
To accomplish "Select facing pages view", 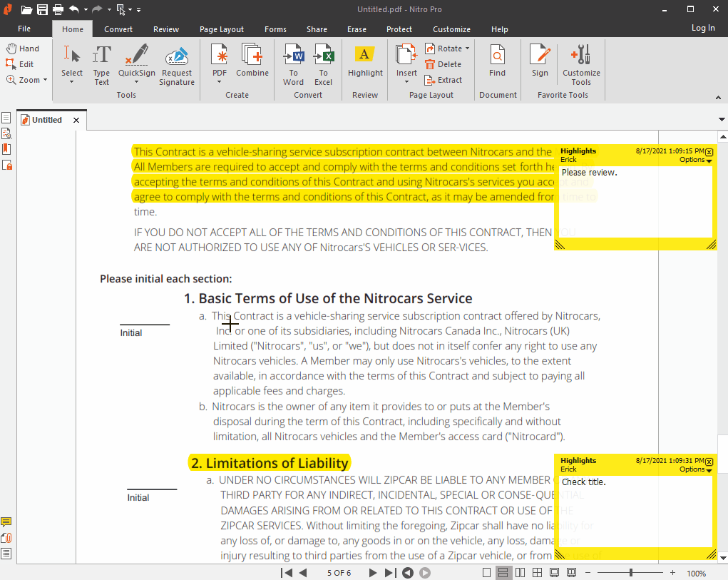I will [520, 573].
